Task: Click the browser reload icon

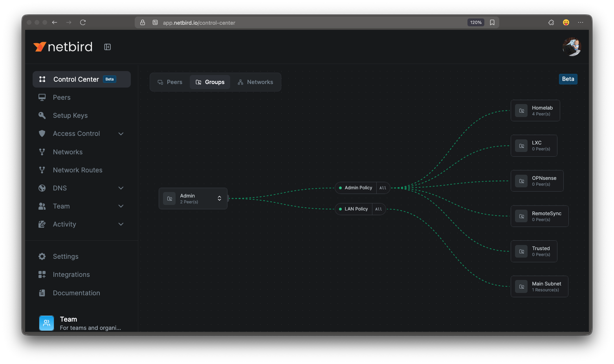Action: 83,22
